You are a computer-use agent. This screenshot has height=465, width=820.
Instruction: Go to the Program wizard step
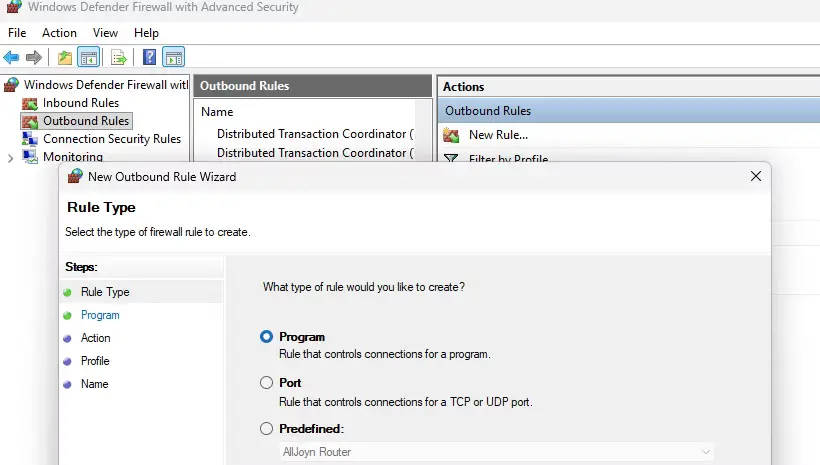(100, 315)
